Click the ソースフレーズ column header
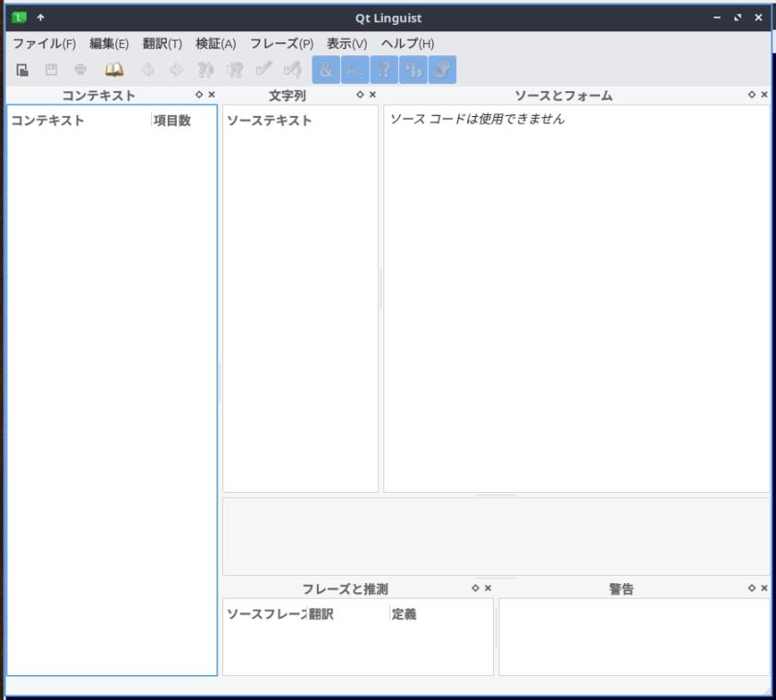The image size is (776, 700). (265, 614)
